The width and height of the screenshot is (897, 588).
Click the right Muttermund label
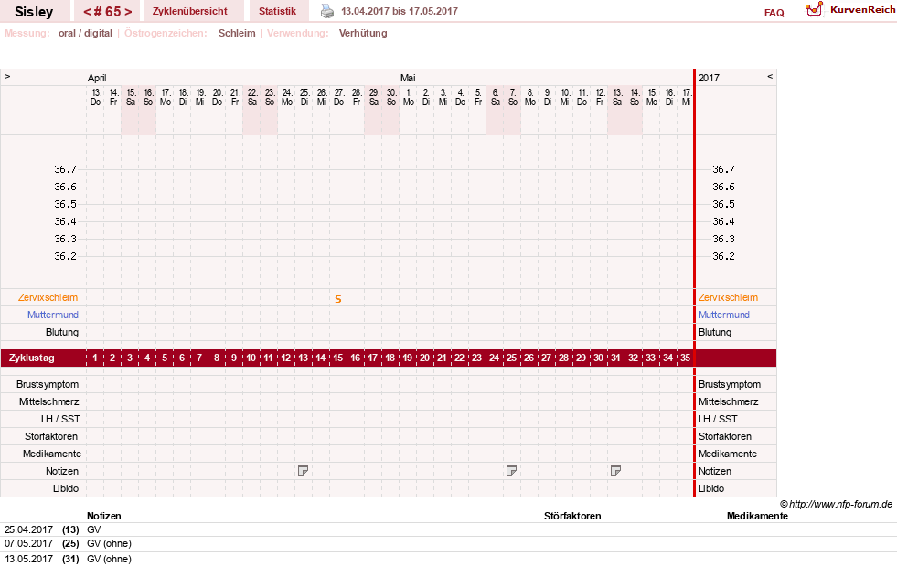pyautogui.click(x=723, y=315)
